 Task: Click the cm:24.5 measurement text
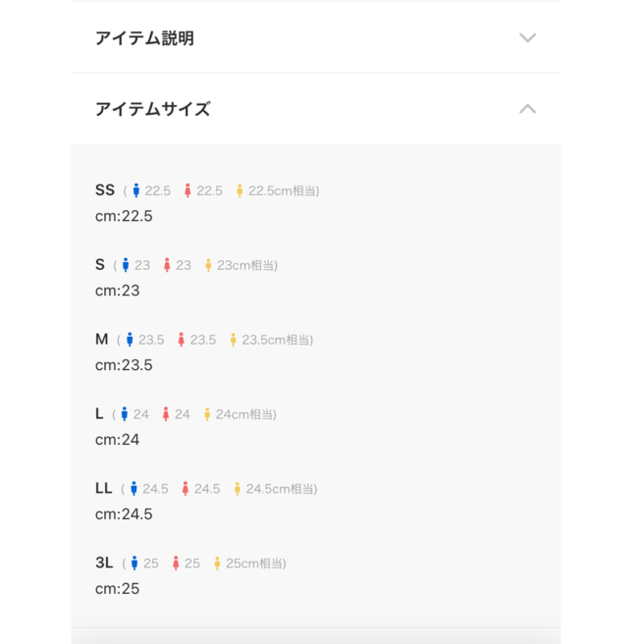123,514
